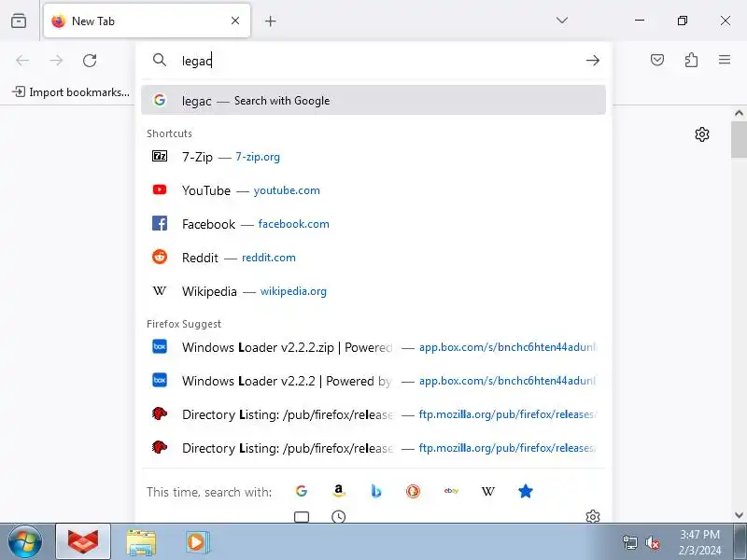
Task: Go forward one page
Action: [56, 61]
